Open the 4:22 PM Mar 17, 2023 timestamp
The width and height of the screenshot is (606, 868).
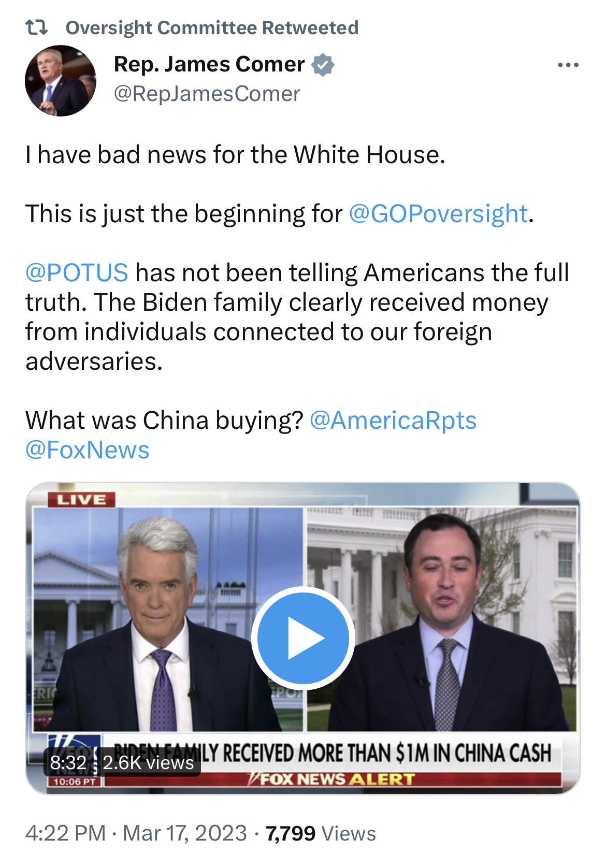coord(136,833)
